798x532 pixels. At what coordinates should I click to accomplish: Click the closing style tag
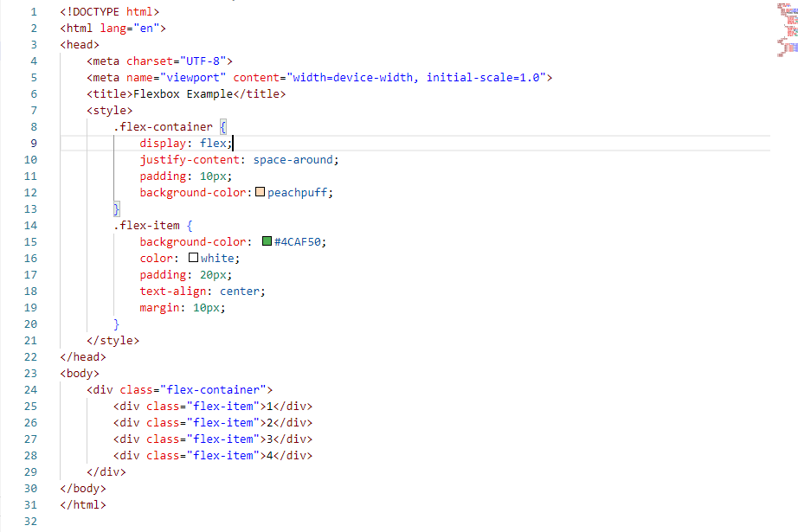click(113, 340)
